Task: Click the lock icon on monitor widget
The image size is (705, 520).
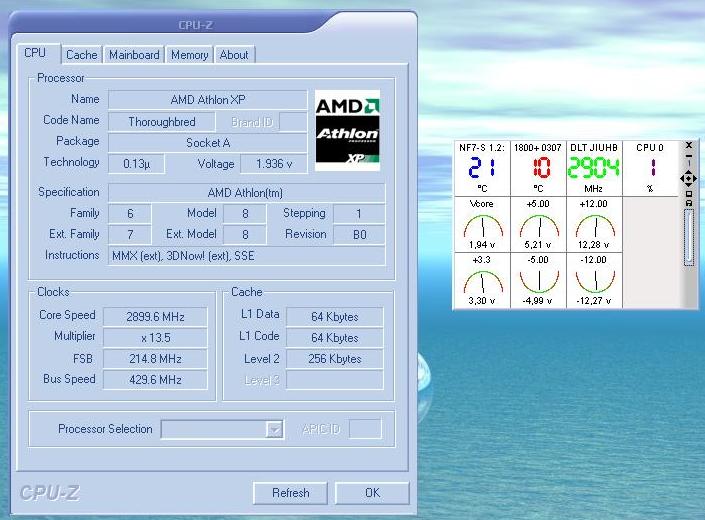Action: [688, 203]
